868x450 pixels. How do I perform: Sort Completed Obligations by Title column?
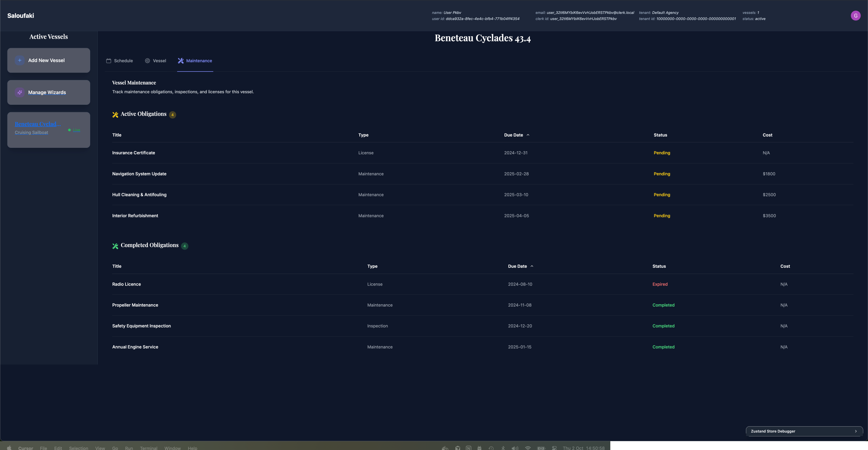117,266
